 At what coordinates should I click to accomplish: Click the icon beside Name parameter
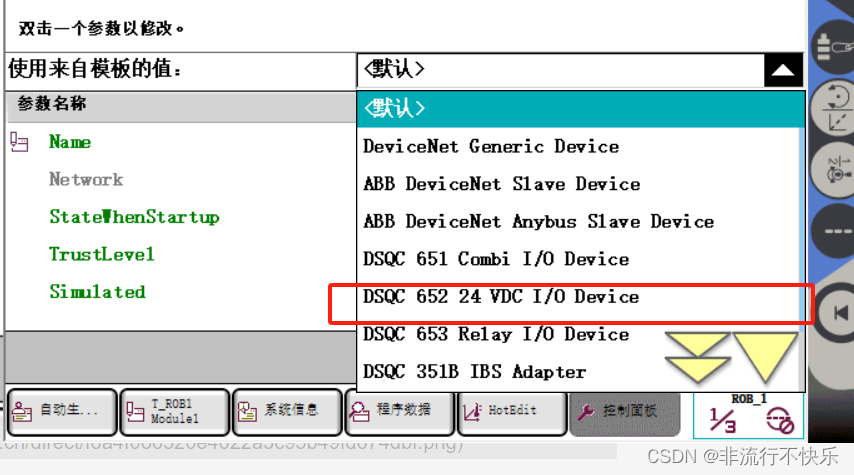click(x=19, y=142)
